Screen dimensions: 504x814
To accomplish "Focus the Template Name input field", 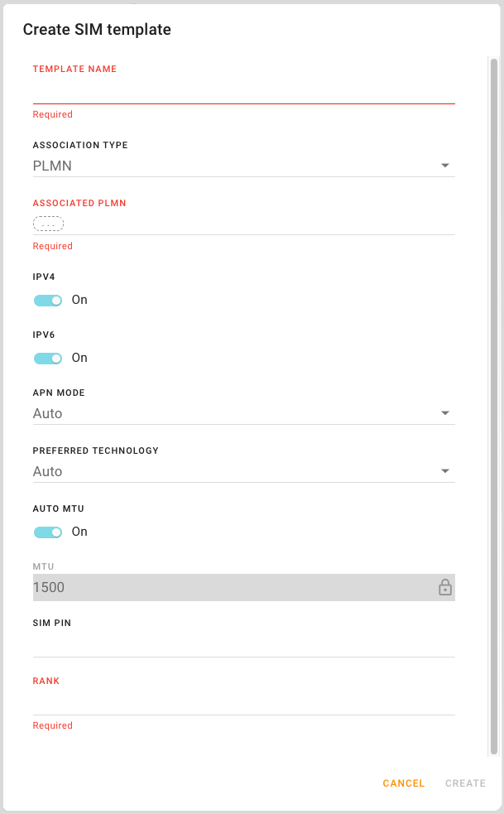I will click(x=244, y=93).
